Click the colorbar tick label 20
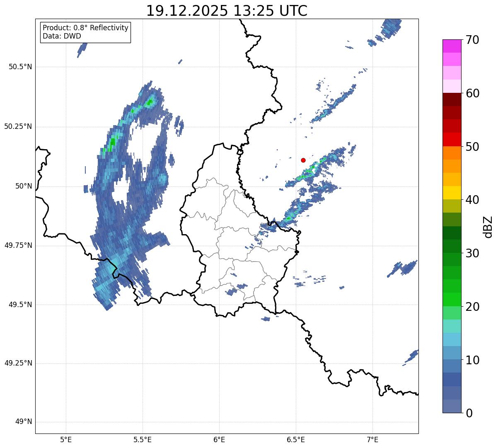Viewport: 498px width, 448px height. pos(472,307)
